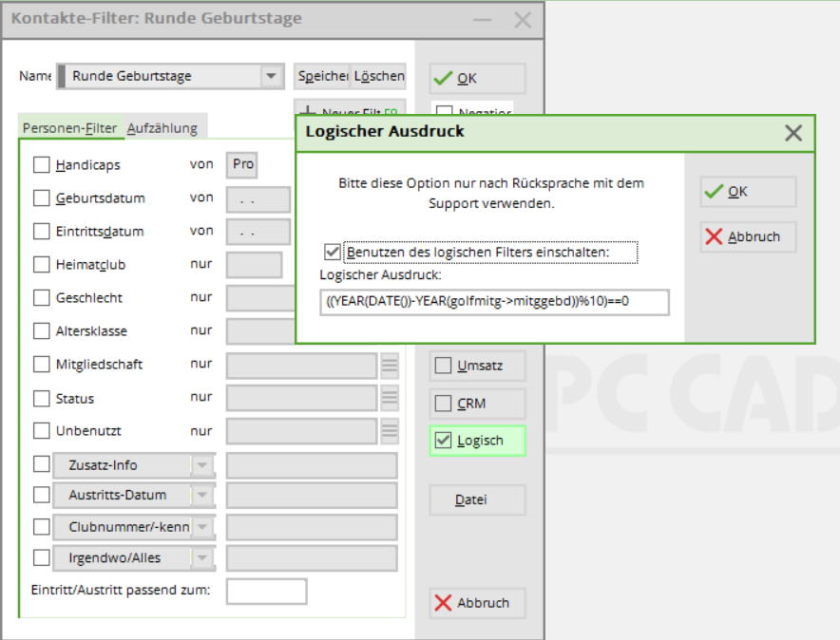Click the list icon beside Mitgliedschaft field
Screen dimensions: 840x640
390,366
